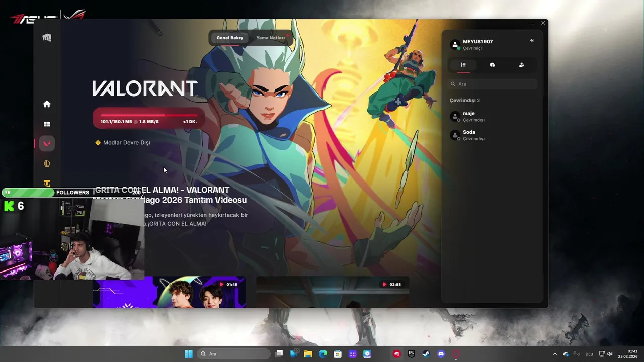Launch Microsoft Edge from the taskbar
644x362 pixels.
point(323,354)
